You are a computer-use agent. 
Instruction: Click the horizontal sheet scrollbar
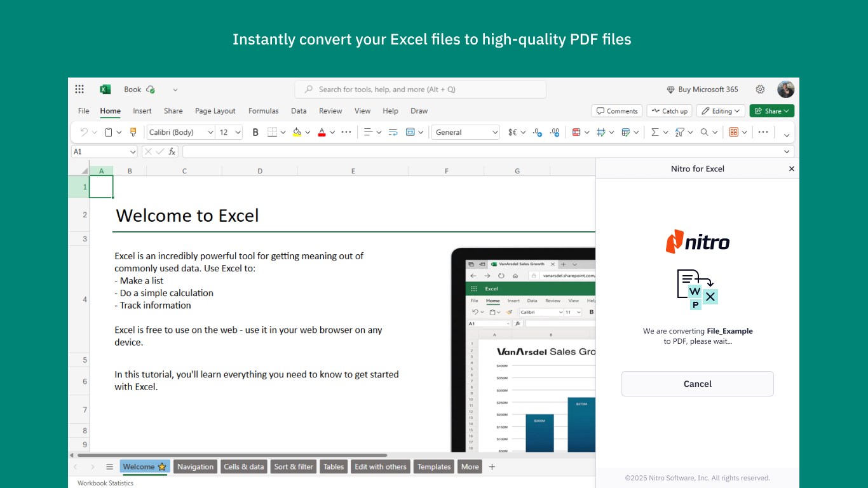232,455
